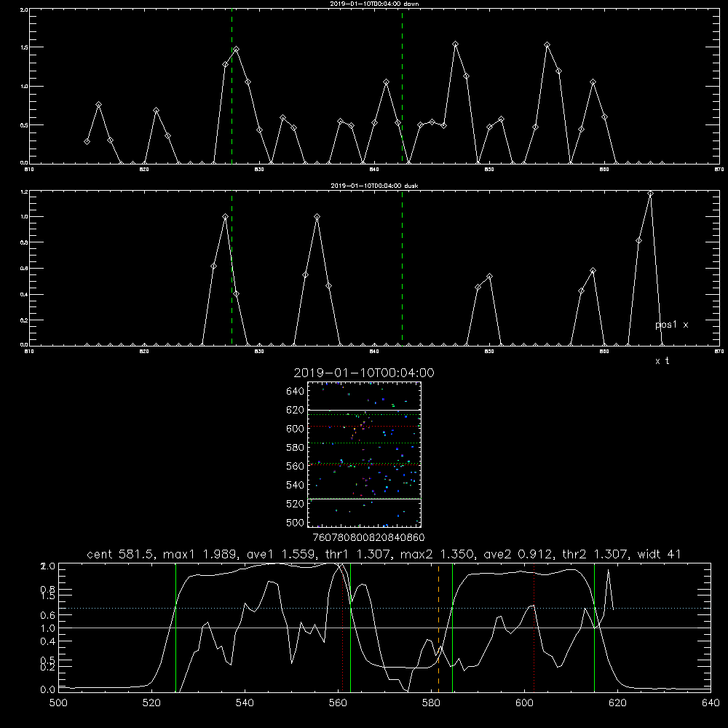728x728 pixels.
Task: Click the green vertical line just right of the orange line
Action: pyautogui.click(x=452, y=628)
